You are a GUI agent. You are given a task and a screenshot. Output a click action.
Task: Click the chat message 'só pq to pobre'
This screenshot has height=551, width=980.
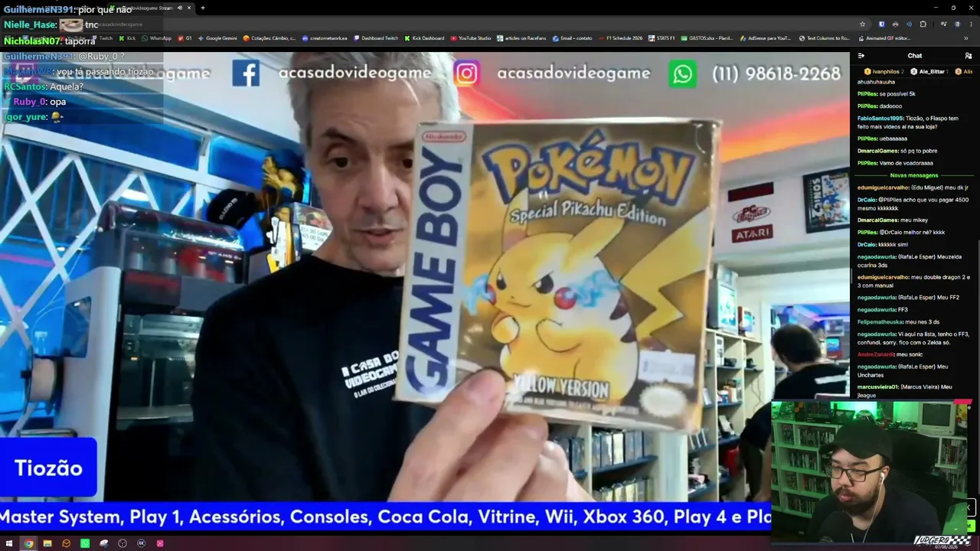[x=919, y=151]
